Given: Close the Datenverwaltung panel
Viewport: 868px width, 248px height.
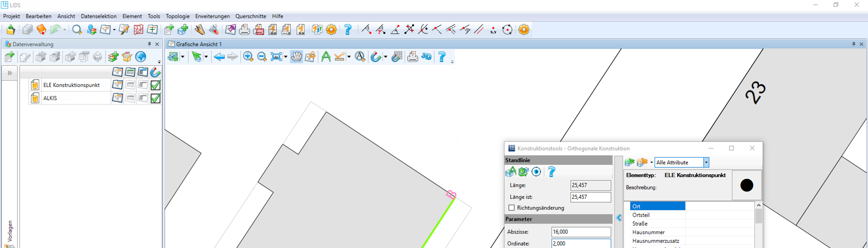Looking at the screenshot, I should [x=157, y=44].
